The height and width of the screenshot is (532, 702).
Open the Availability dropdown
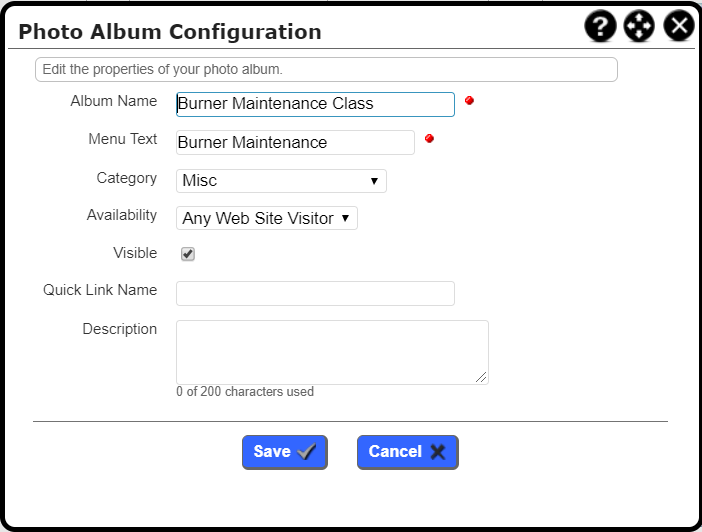click(x=267, y=218)
